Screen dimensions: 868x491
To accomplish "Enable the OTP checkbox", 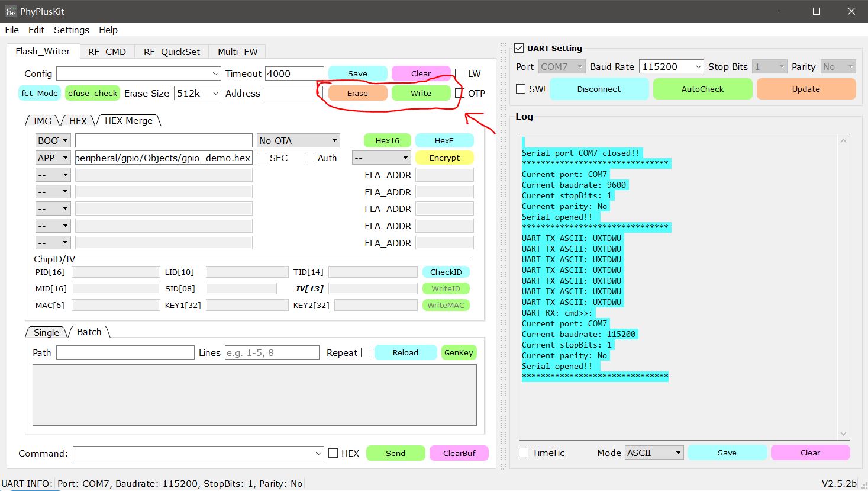I will [460, 93].
